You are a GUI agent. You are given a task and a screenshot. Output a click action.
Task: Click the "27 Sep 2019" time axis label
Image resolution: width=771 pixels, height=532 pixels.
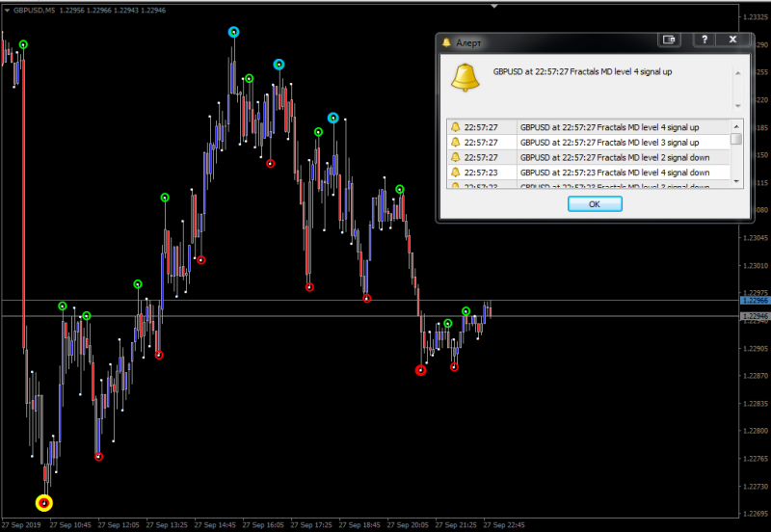coord(21,524)
